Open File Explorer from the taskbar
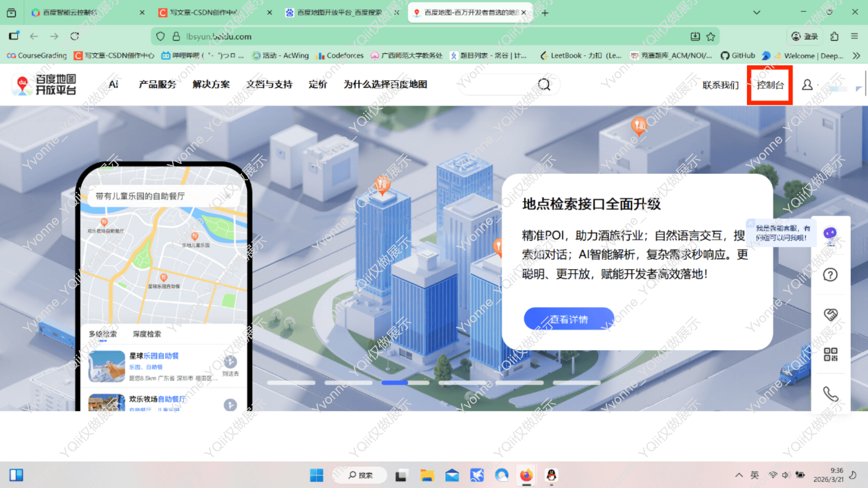 click(427, 475)
